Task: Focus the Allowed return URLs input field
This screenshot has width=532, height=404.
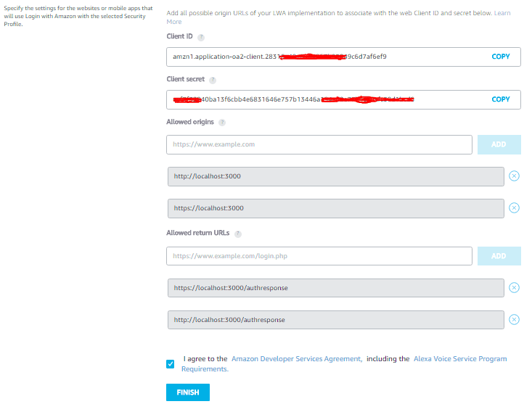Action: click(x=319, y=256)
